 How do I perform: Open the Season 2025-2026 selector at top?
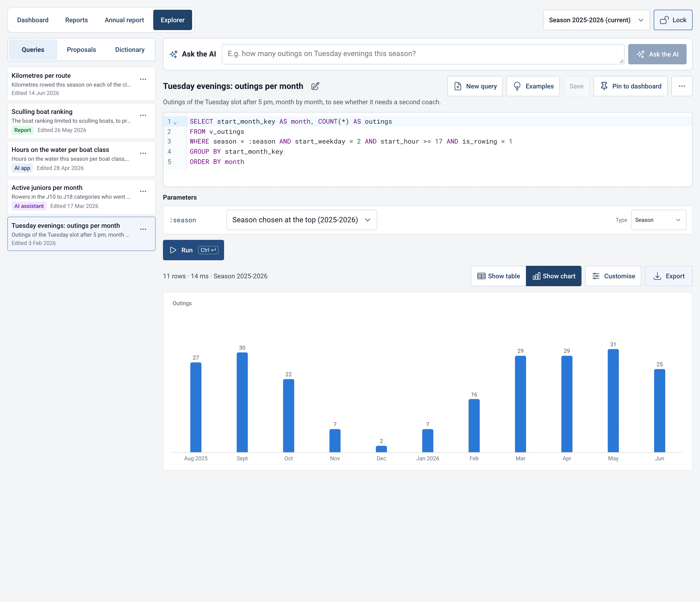596,20
